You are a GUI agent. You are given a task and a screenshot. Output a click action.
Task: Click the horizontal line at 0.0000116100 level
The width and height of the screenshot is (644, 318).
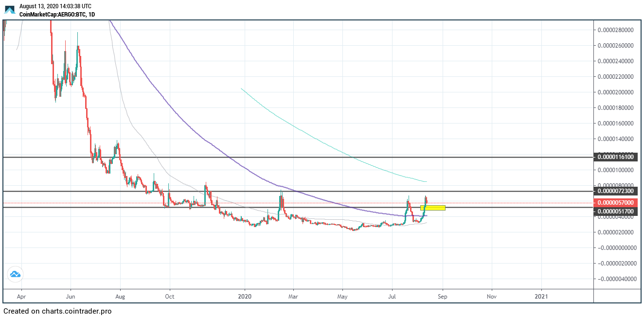pos(292,157)
